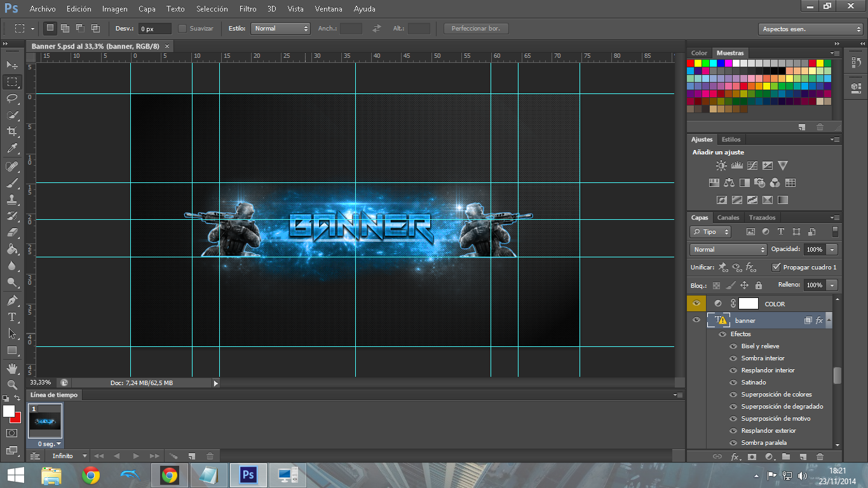Open the Archivo menu
868x488 pixels.
click(43, 9)
